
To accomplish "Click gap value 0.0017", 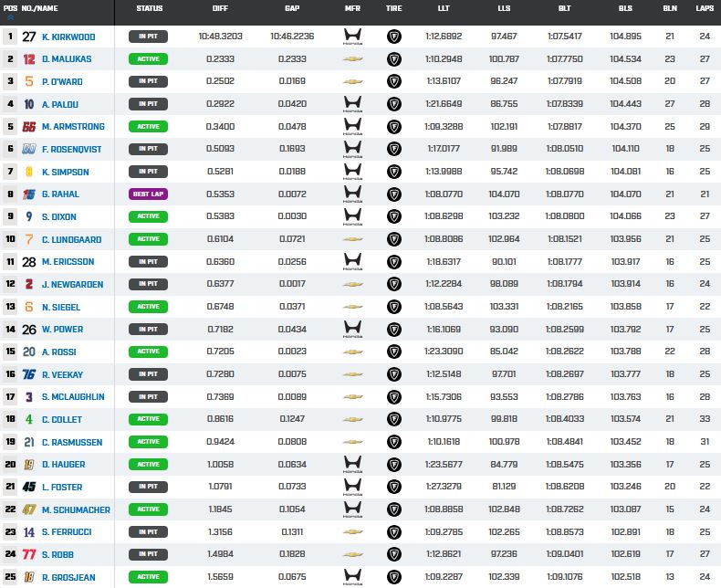I will click(x=292, y=284).
